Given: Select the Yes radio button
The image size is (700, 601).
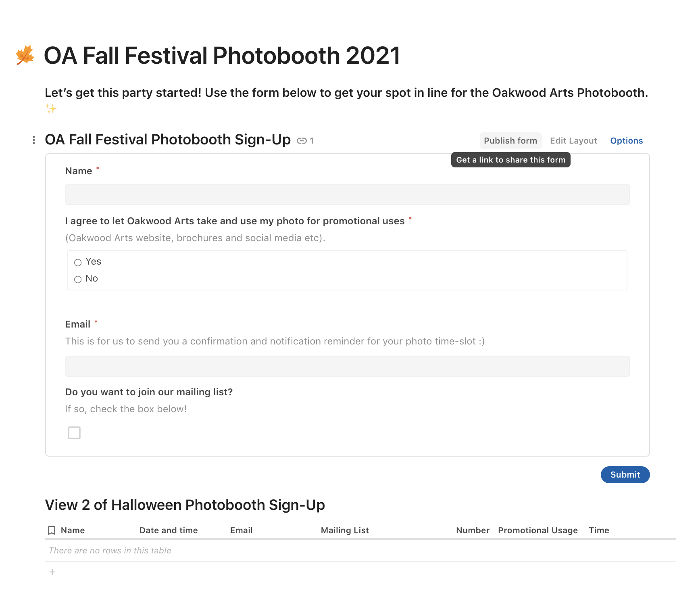Looking at the screenshot, I should coord(78,263).
